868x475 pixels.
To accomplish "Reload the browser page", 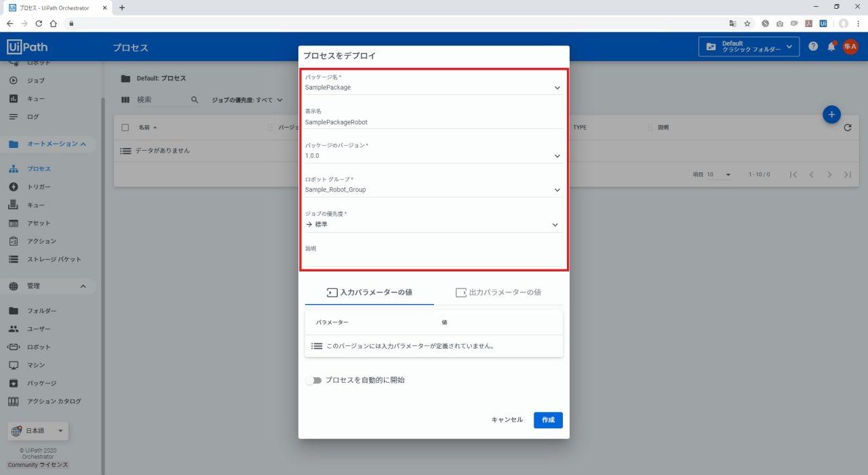I will tap(39, 23).
